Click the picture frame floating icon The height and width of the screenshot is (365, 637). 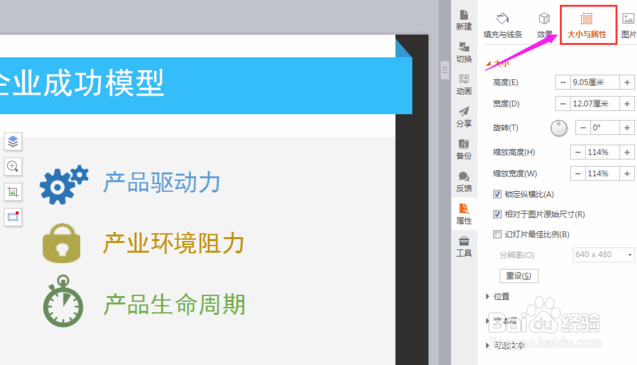tap(13, 217)
